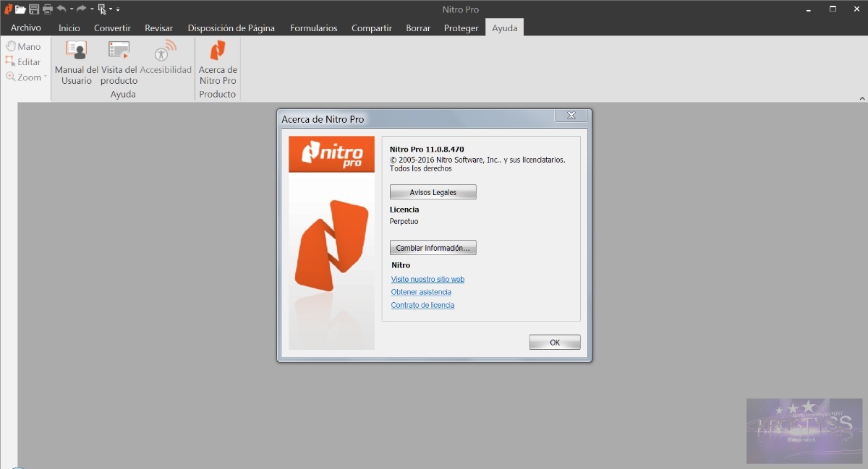The image size is (868, 469).
Task: Open the selection tool dropdown arrow
Action: 111,9
